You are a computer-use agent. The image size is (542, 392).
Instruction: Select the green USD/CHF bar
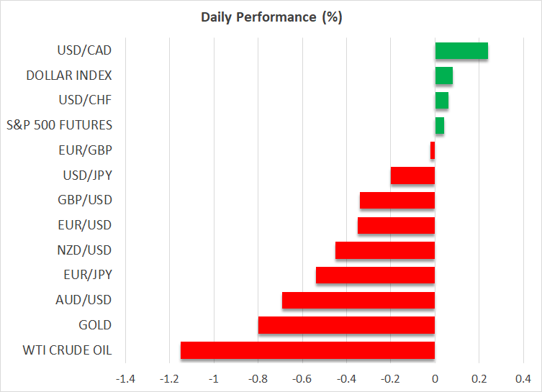pyautogui.click(x=441, y=101)
